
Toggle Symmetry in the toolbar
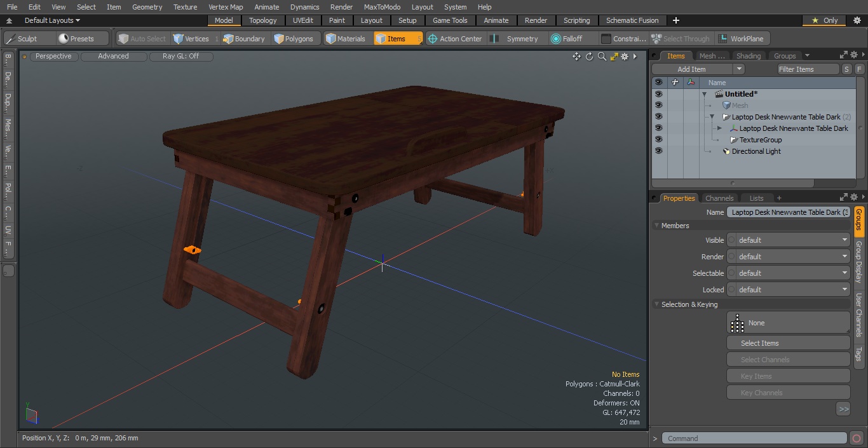pyautogui.click(x=517, y=39)
